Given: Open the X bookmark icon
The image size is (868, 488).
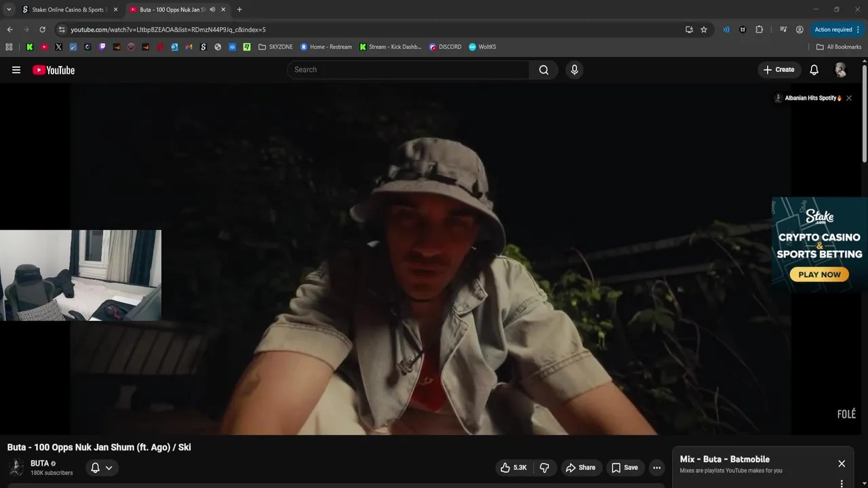Looking at the screenshot, I should 58,47.
